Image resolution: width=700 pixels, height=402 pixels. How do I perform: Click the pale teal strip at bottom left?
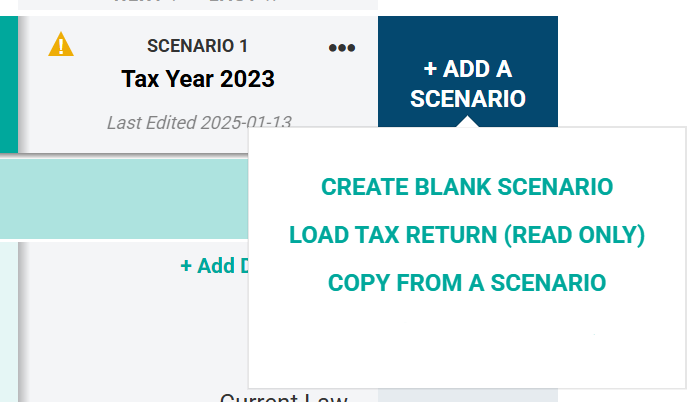[8, 320]
